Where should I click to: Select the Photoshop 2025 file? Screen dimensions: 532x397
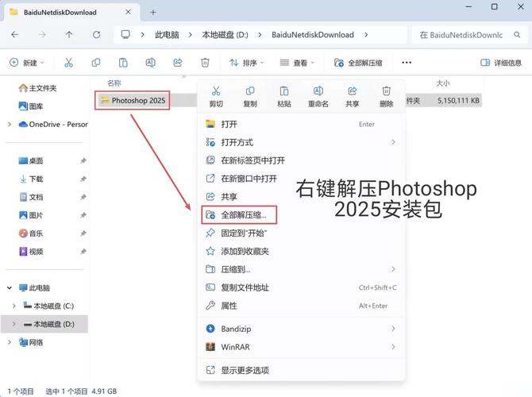tap(133, 100)
